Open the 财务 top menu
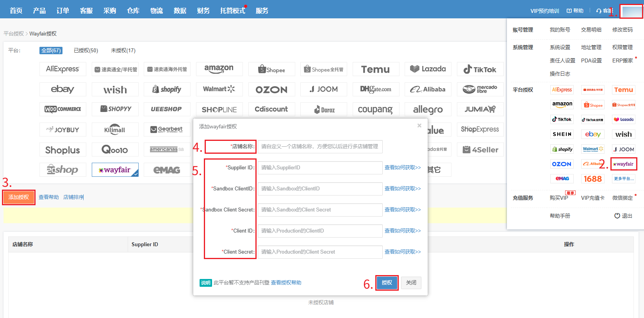 [x=203, y=11]
